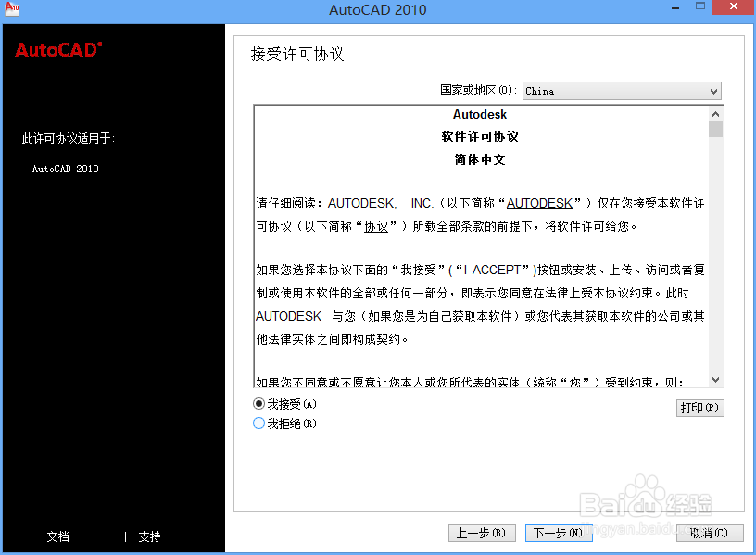Click the 此许可协议适用于 label

coord(69,138)
